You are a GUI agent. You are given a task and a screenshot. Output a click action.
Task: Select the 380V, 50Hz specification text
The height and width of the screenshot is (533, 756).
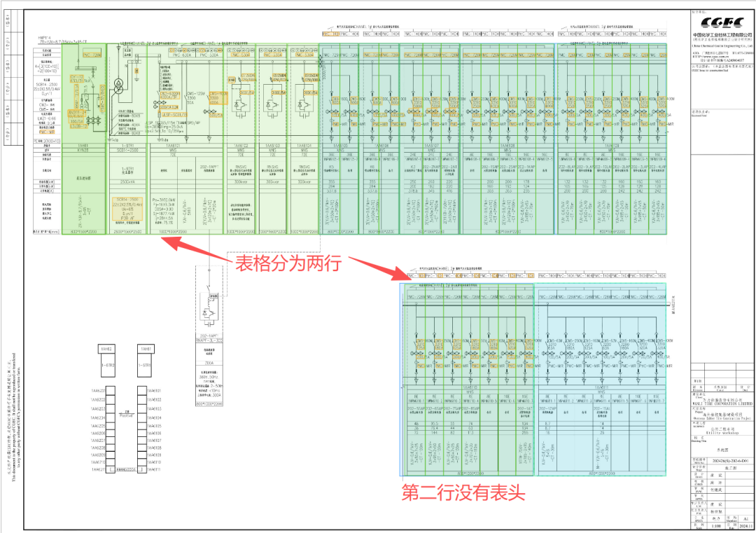tap(209, 378)
